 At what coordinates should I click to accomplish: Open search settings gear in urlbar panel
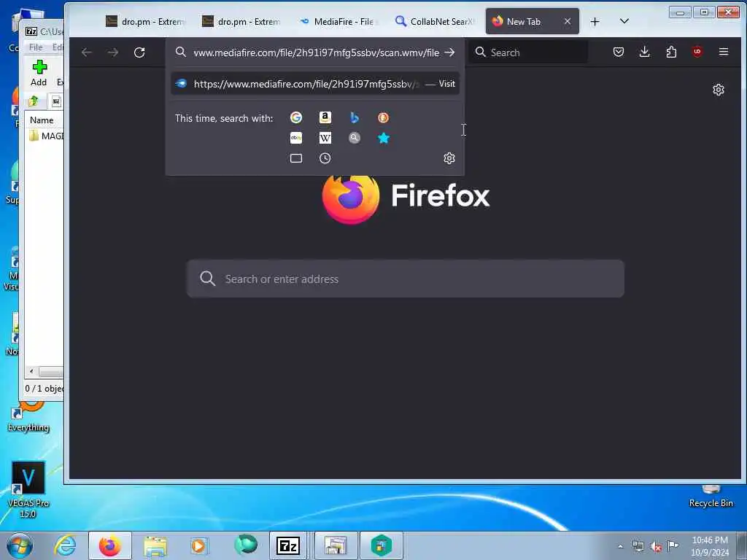point(449,158)
